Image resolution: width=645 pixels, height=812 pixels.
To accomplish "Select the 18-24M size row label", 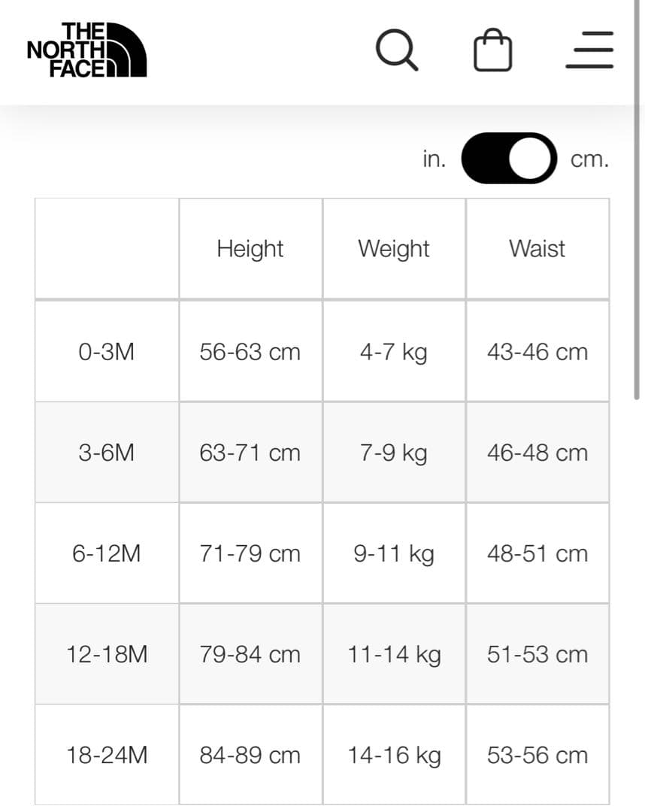I will tap(107, 755).
